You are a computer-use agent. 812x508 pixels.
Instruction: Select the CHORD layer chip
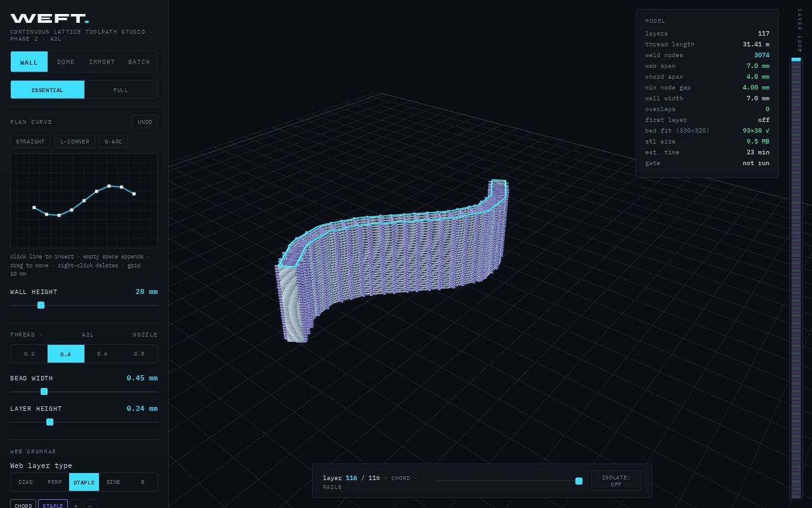[x=23, y=504]
